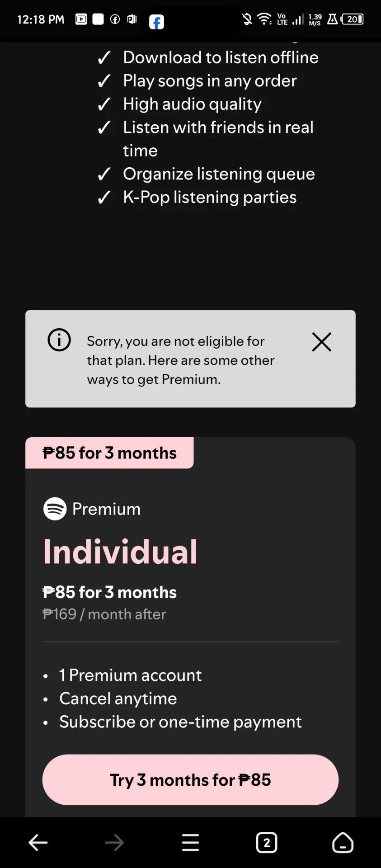Tap Subscribe or one-time payment bullet

180,722
